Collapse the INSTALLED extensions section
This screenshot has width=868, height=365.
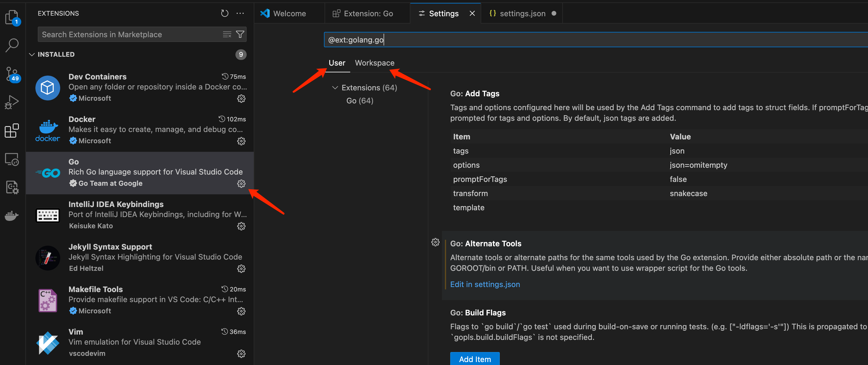tap(32, 54)
